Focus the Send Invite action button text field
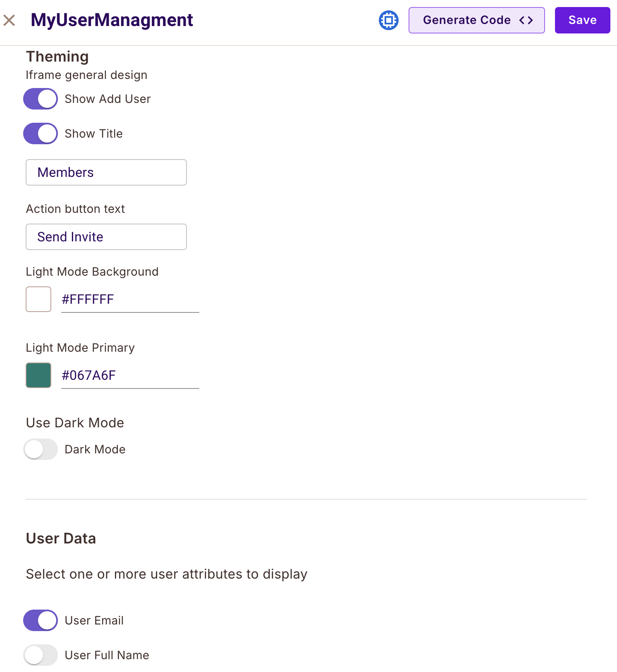 [x=106, y=237]
